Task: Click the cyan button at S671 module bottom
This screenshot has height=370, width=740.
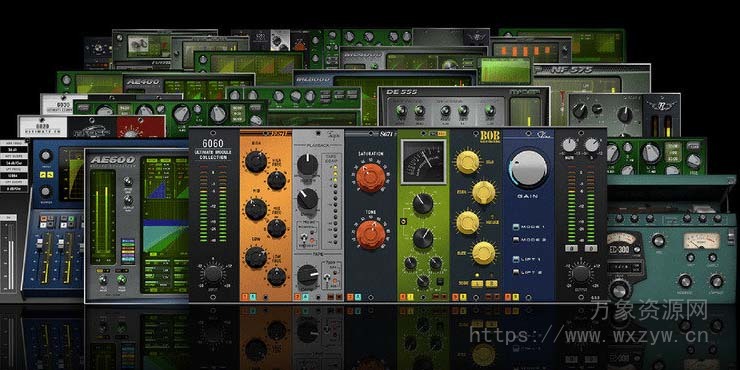Action: [358, 297]
